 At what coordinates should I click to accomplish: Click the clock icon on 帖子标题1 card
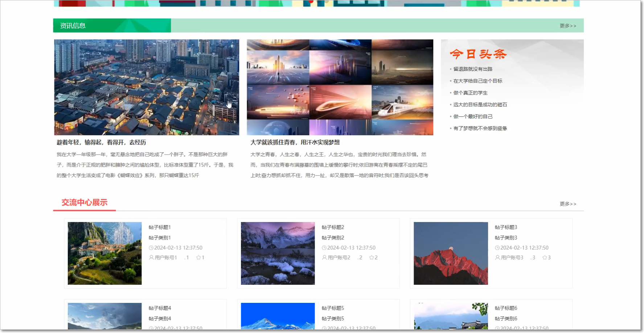tap(151, 248)
